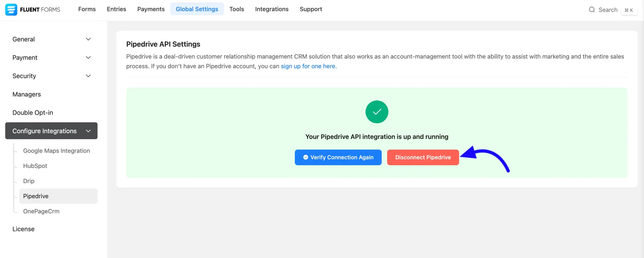Click the Search field

pyautogui.click(x=608, y=10)
